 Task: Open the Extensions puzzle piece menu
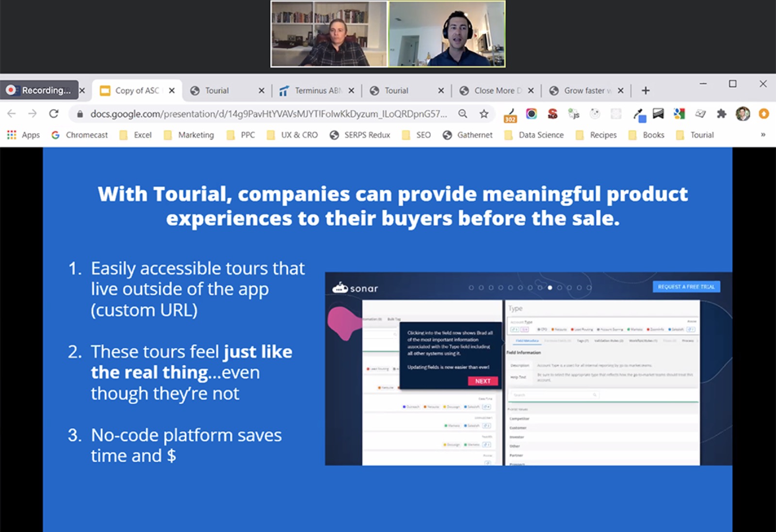coord(722,114)
